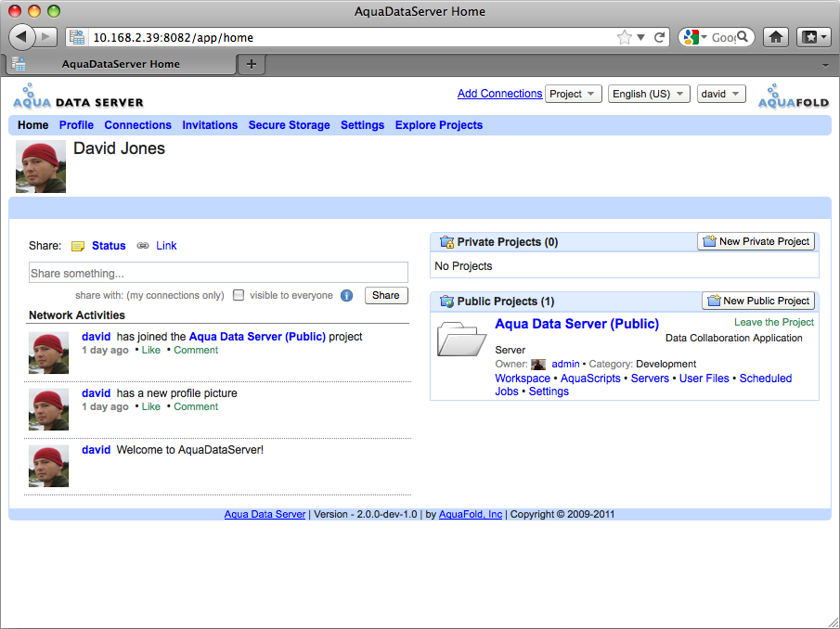Click the Private Projects lock folder icon
The height and width of the screenshot is (629, 840).
pyautogui.click(x=446, y=242)
